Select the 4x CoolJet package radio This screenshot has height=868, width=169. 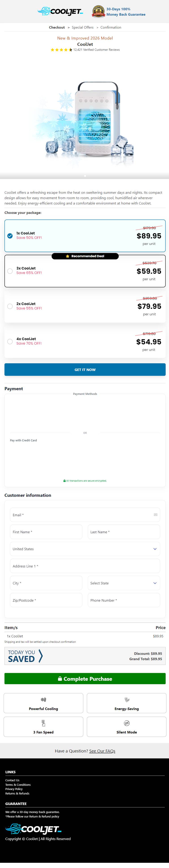point(10,341)
